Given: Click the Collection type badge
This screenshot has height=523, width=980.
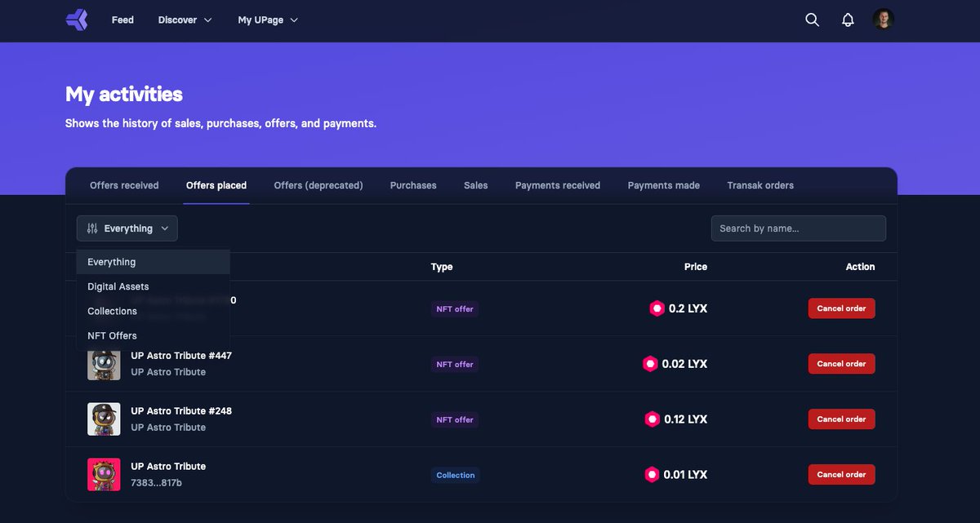Looking at the screenshot, I should 456,476.
